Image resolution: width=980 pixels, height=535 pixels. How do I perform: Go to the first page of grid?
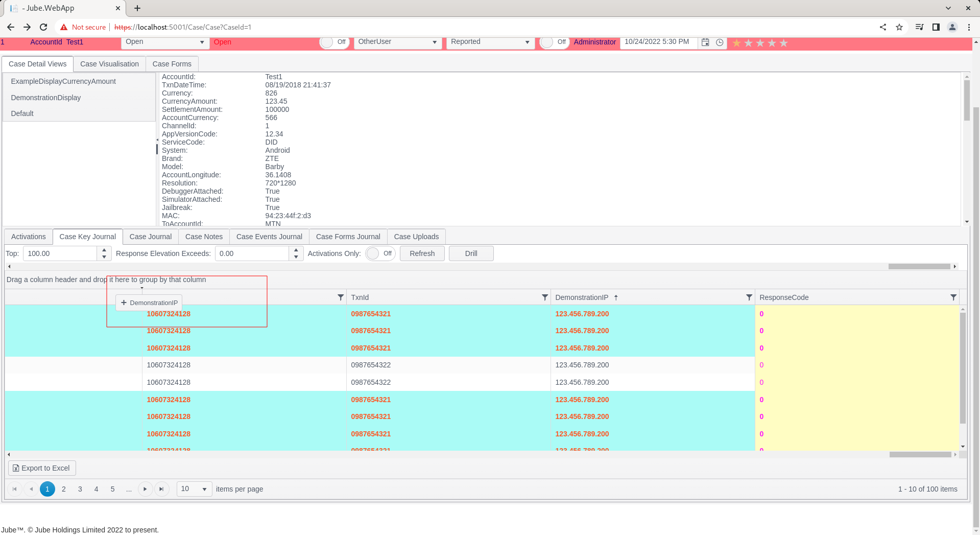[x=15, y=489]
